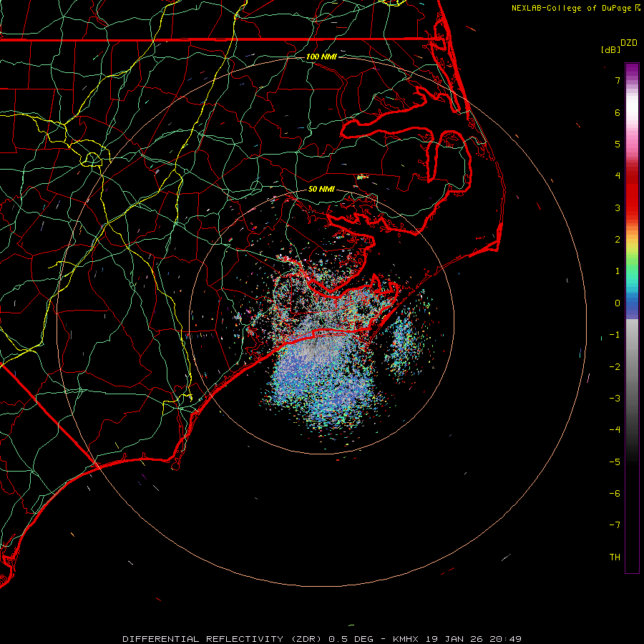
Task: Click the [dB] units label
Action: pyautogui.click(x=611, y=49)
